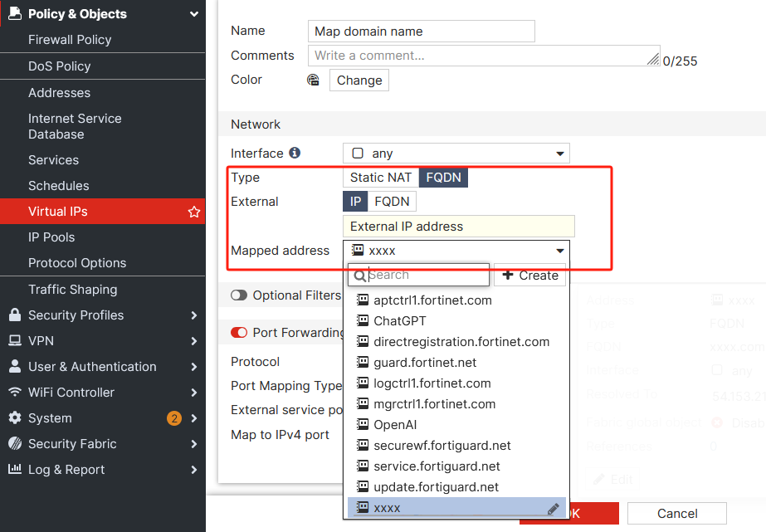Click the WiFi Controller wifi icon
766x532 pixels.
coord(15,392)
